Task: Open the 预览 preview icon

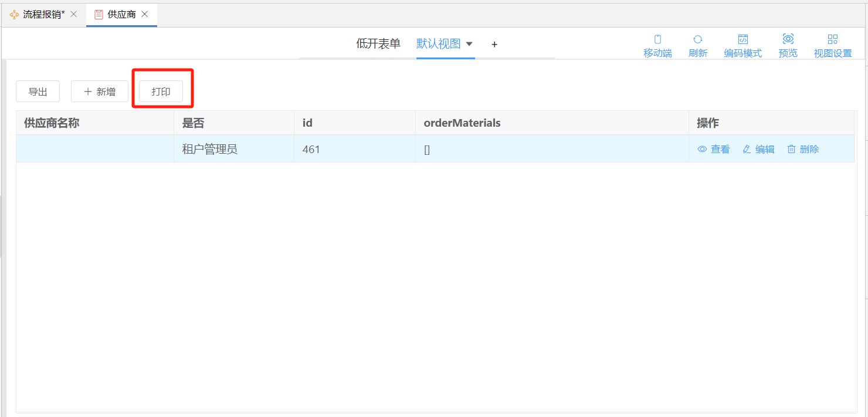Action: click(788, 40)
